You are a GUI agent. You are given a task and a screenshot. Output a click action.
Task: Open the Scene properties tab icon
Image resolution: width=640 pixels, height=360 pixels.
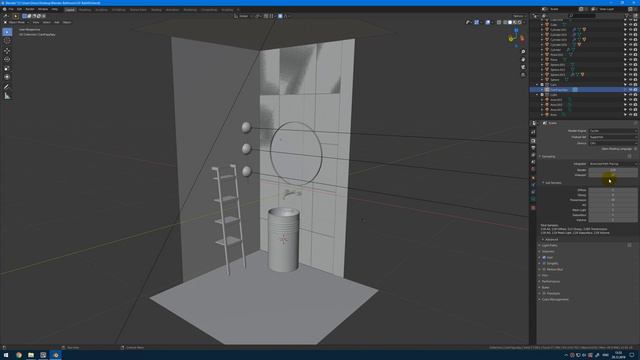(533, 162)
